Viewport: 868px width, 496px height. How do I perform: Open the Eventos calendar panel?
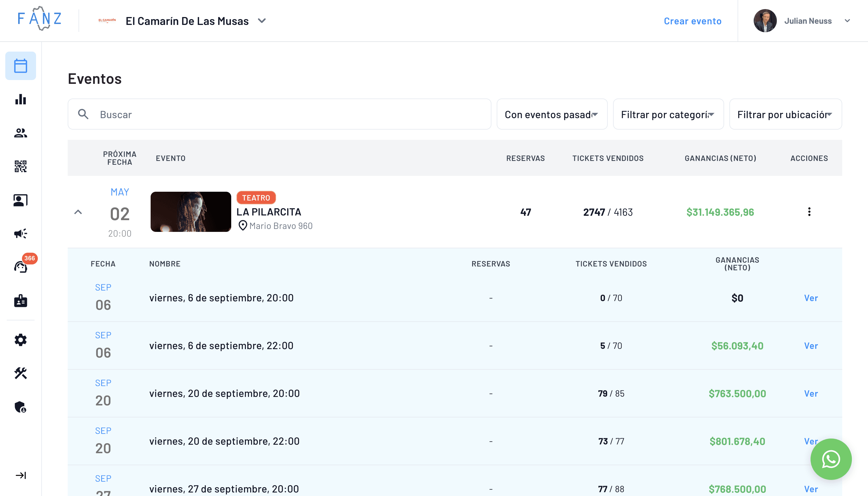(x=21, y=66)
